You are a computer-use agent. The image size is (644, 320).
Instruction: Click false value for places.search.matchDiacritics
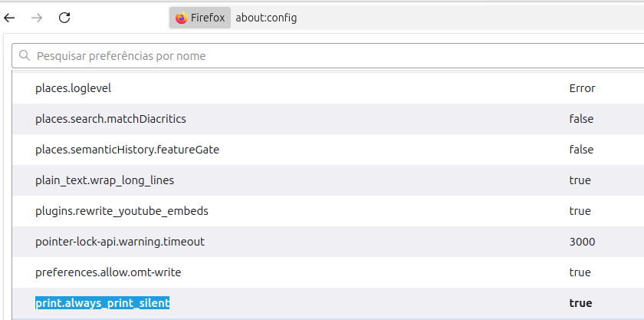point(581,119)
